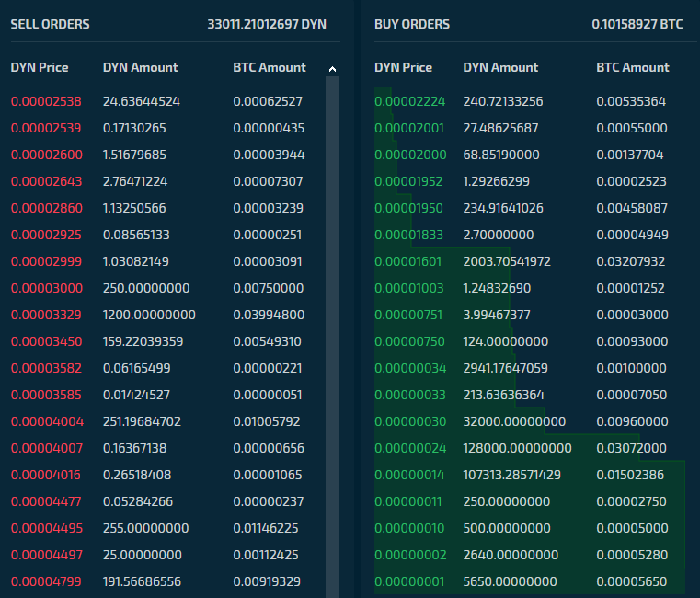Screen dimensions: 700x598
Task: Select sell order at price 0.00004007
Action: (167, 448)
